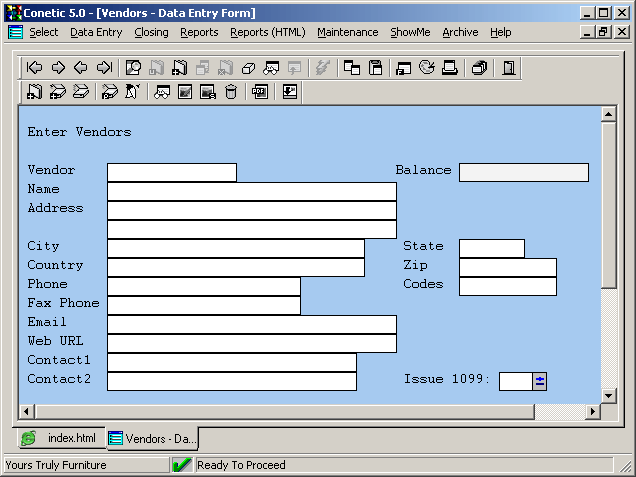Open the Maintenance menu

point(348,32)
